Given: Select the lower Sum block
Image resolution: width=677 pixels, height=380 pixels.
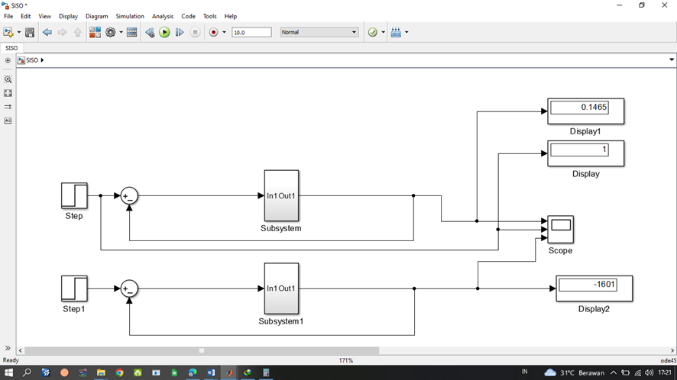Looking at the screenshot, I should pos(129,289).
